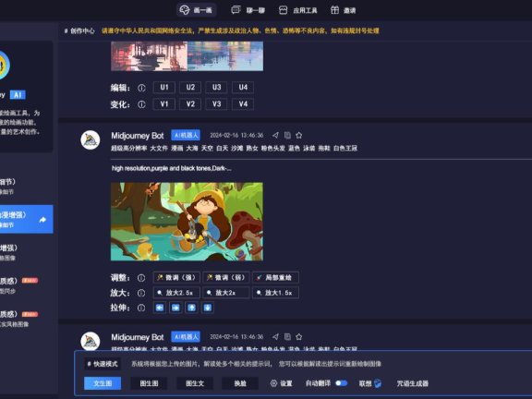
Task: Open the 邀请 invite page
Action: pos(343,10)
